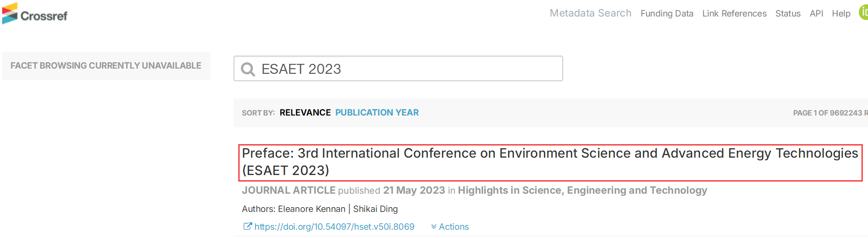Image resolution: width=868 pixels, height=238 pixels.
Task: Click Facet Browsing Currently Unavailable panel
Action: coord(106,66)
